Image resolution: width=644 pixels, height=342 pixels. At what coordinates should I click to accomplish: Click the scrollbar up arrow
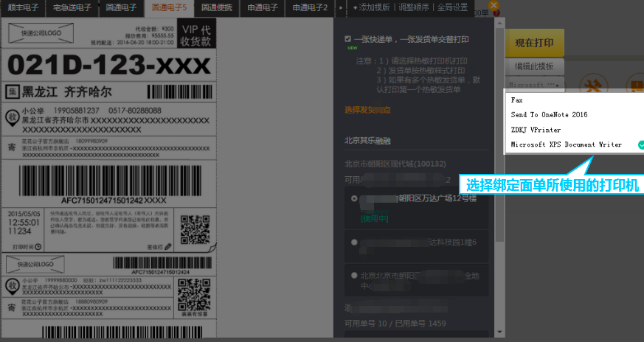click(500, 24)
